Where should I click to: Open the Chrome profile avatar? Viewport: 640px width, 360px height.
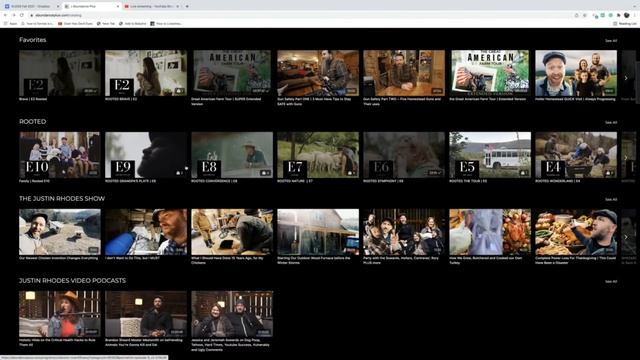tap(627, 15)
